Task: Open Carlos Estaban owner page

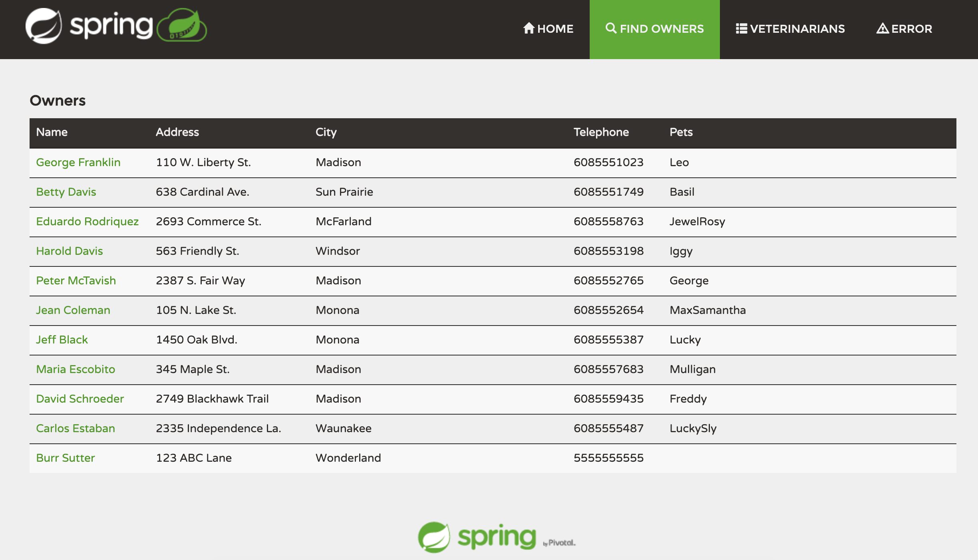Action: tap(76, 428)
